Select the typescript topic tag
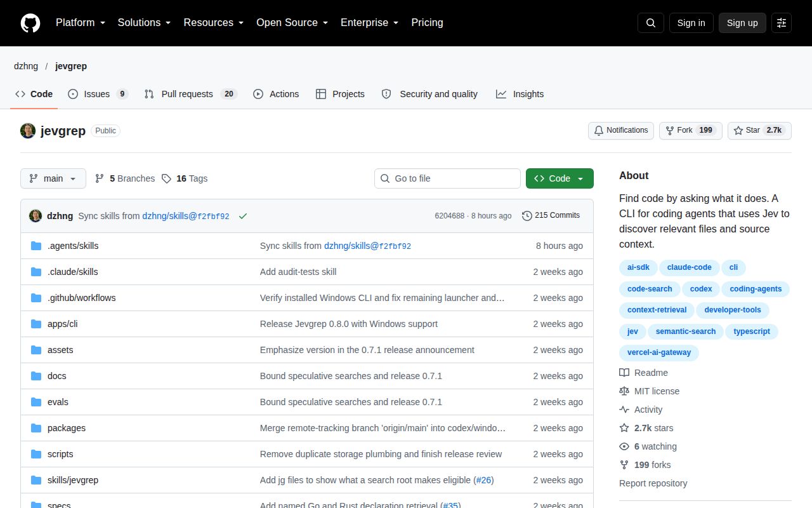812x508 pixels. [752, 331]
